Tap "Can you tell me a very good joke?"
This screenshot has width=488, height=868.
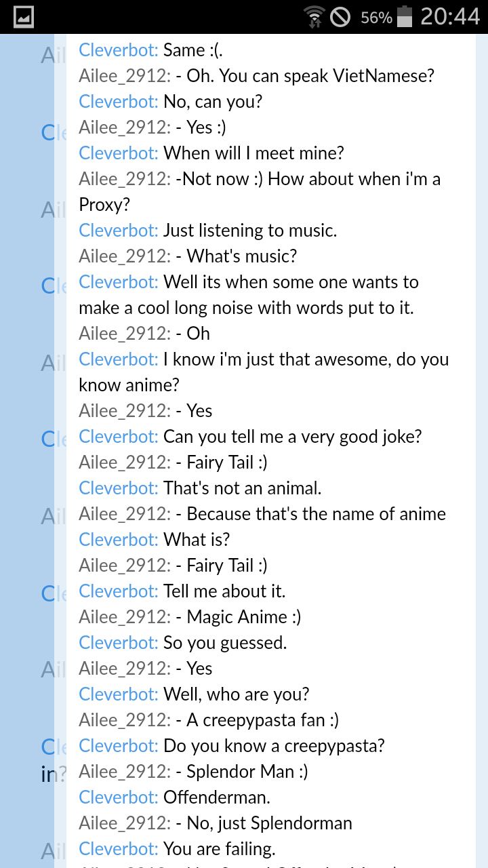[292, 437]
